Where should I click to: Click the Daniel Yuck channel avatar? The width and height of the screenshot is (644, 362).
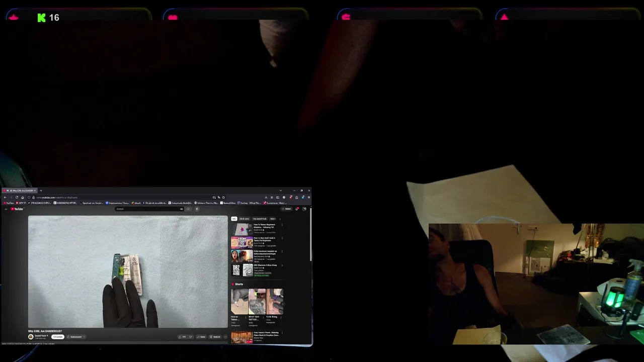[31, 337]
